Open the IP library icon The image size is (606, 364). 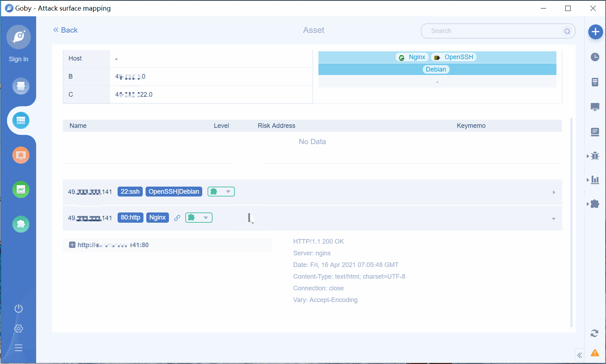pyautogui.click(x=595, y=132)
